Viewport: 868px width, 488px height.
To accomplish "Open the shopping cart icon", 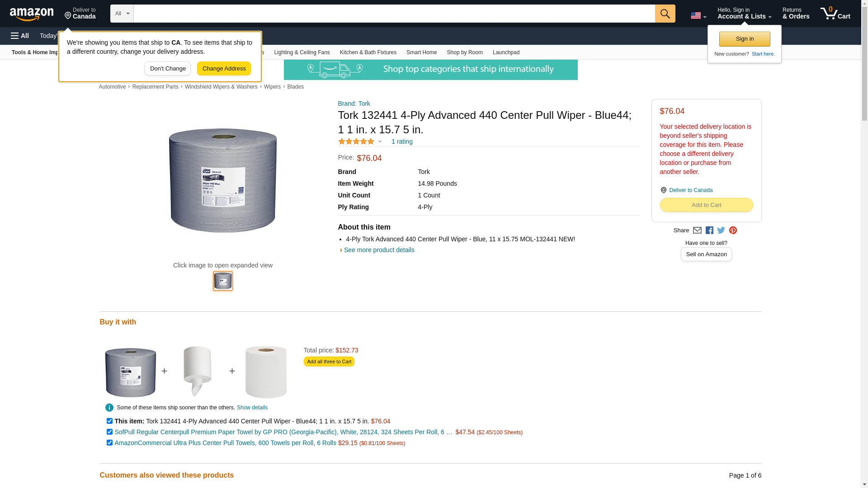I will [835, 14].
